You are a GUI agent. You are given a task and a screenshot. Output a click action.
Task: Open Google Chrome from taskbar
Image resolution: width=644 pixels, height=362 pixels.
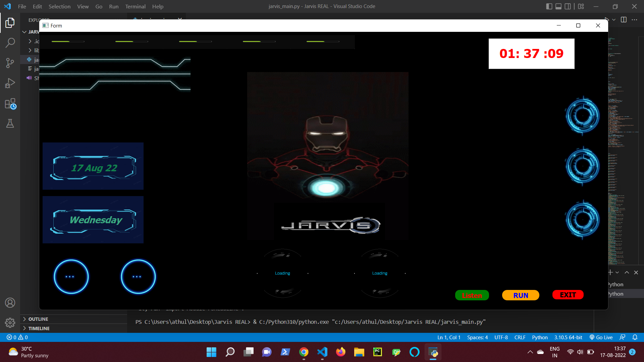[304, 352]
